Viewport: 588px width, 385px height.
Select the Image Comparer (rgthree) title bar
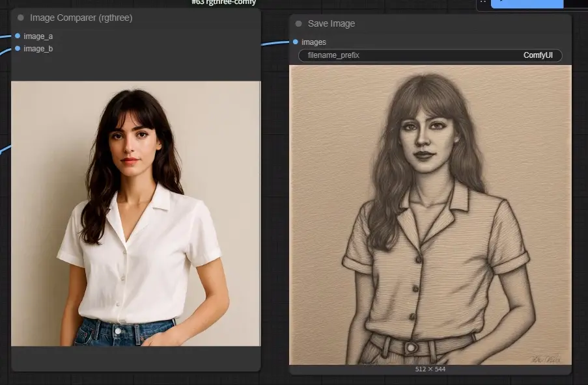[x=135, y=18]
